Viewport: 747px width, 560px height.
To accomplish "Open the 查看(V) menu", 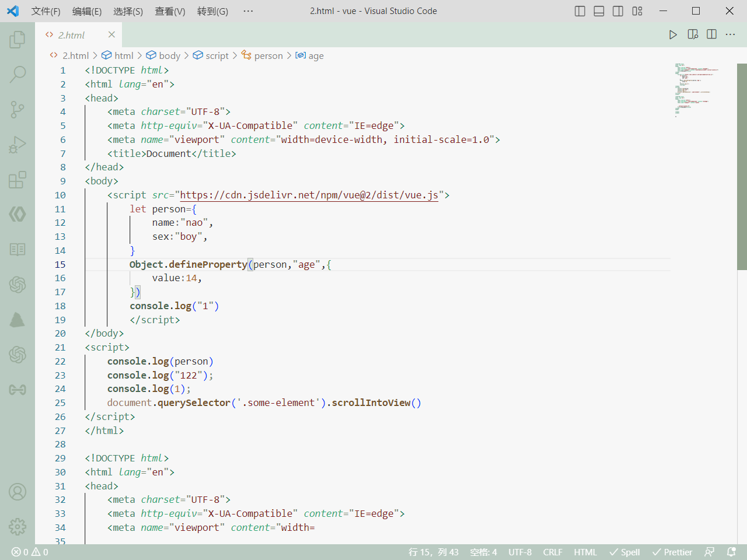I will 170,11.
